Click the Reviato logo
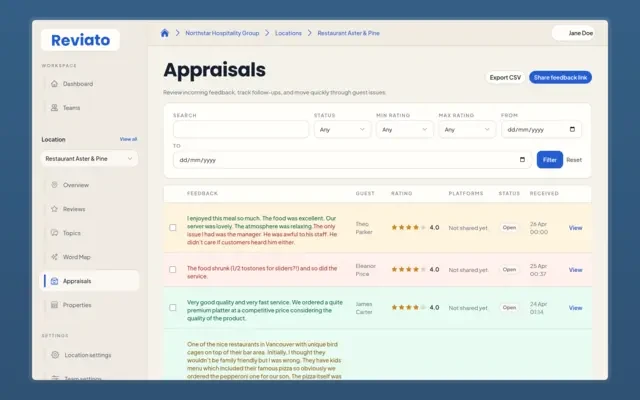Image resolution: width=640 pixels, height=400 pixels. point(80,40)
